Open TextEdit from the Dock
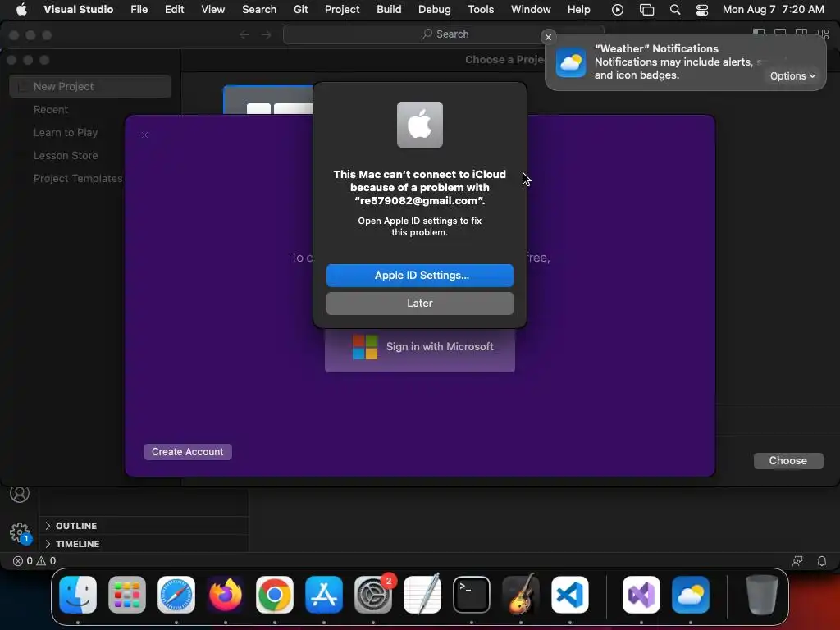840x630 pixels. 422,594
